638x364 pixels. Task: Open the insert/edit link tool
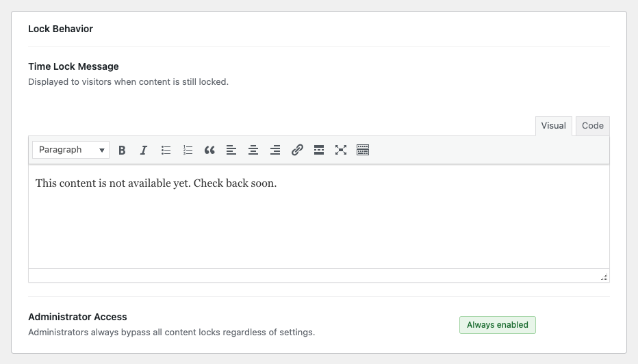tap(297, 150)
